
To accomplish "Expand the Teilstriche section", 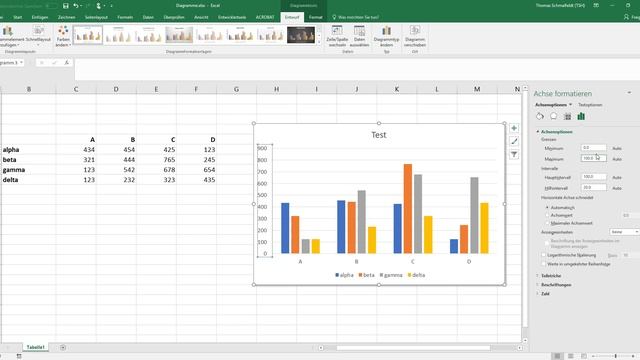I will pos(538,276).
